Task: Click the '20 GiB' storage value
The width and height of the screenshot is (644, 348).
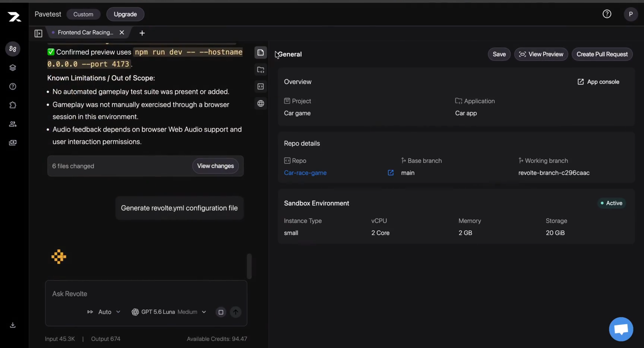Action: 555,233
